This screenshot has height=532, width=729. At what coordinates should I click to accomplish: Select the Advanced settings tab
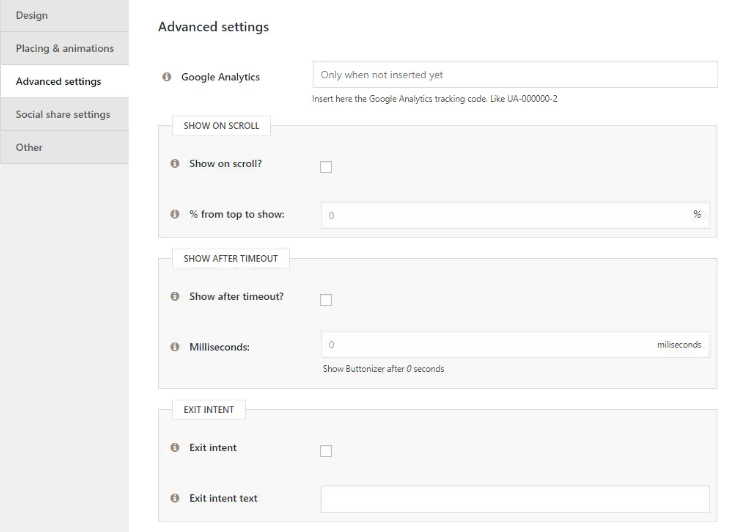[65, 81]
